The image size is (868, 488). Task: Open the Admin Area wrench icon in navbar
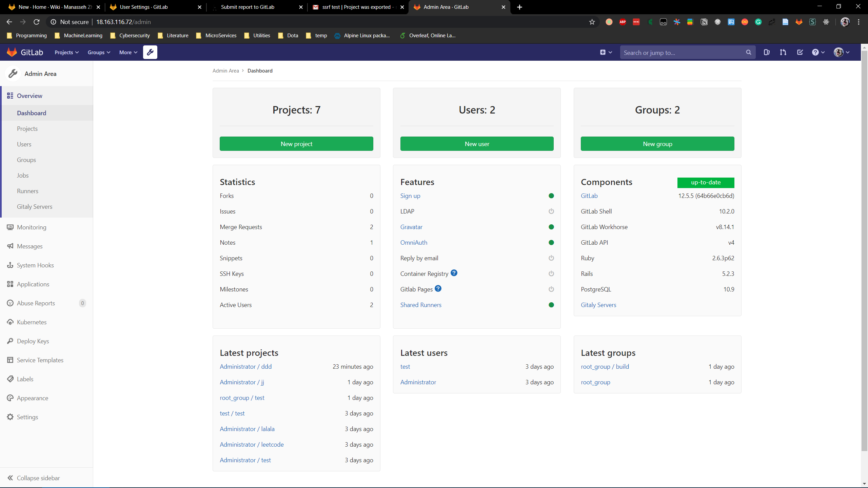click(150, 52)
